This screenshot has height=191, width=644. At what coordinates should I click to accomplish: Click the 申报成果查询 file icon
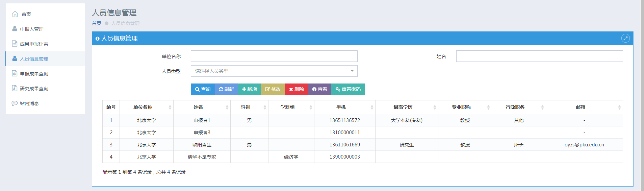click(x=15, y=73)
